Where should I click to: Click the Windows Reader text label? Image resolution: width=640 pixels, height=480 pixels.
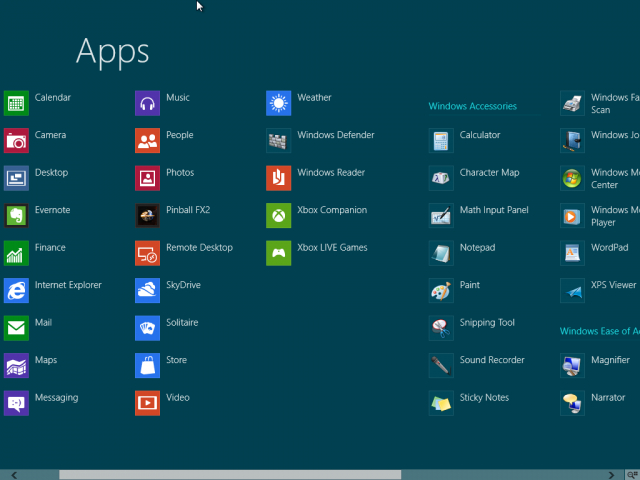click(331, 172)
